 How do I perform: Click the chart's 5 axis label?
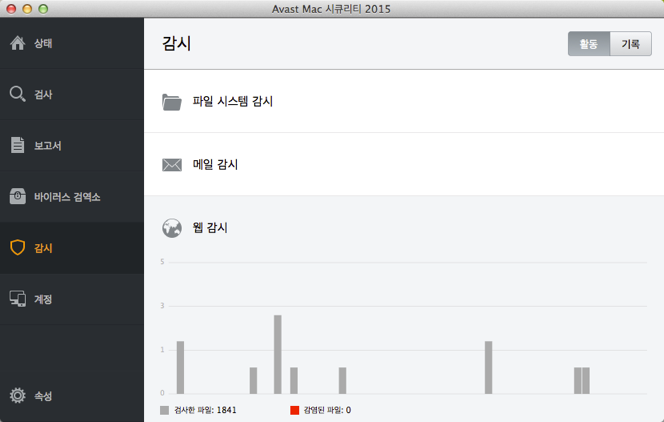point(162,262)
